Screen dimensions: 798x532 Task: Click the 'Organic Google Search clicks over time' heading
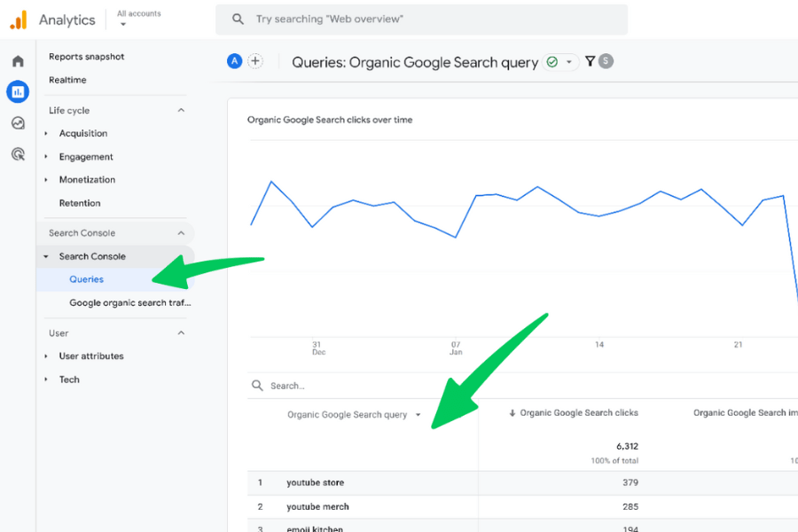click(330, 121)
